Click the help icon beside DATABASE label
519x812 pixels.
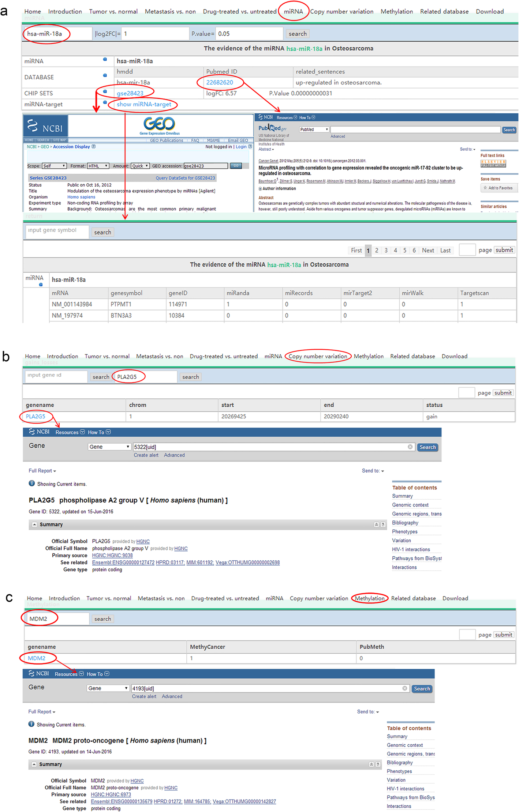click(x=105, y=75)
